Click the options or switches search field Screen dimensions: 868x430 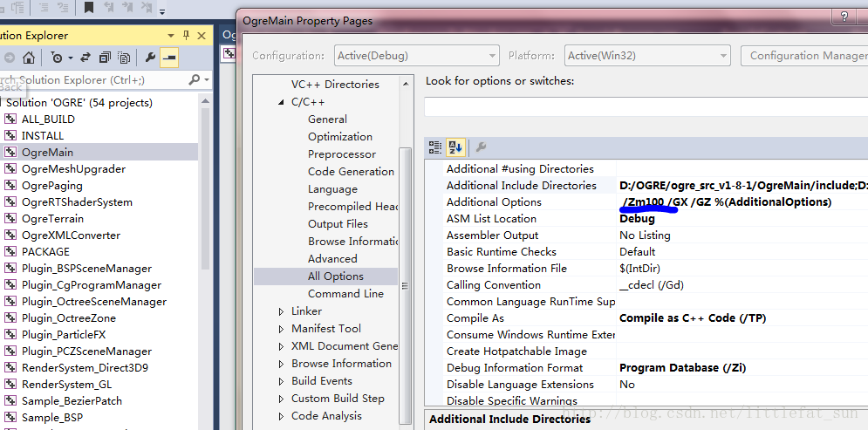[646, 106]
